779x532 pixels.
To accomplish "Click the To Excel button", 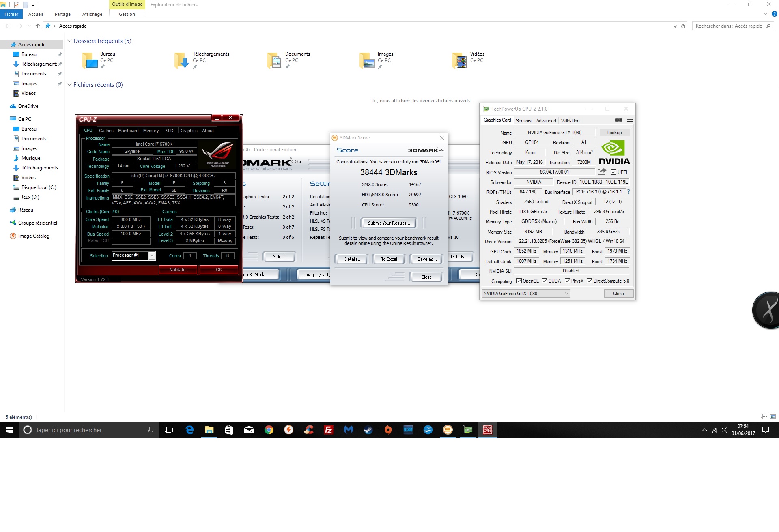I will click(389, 259).
